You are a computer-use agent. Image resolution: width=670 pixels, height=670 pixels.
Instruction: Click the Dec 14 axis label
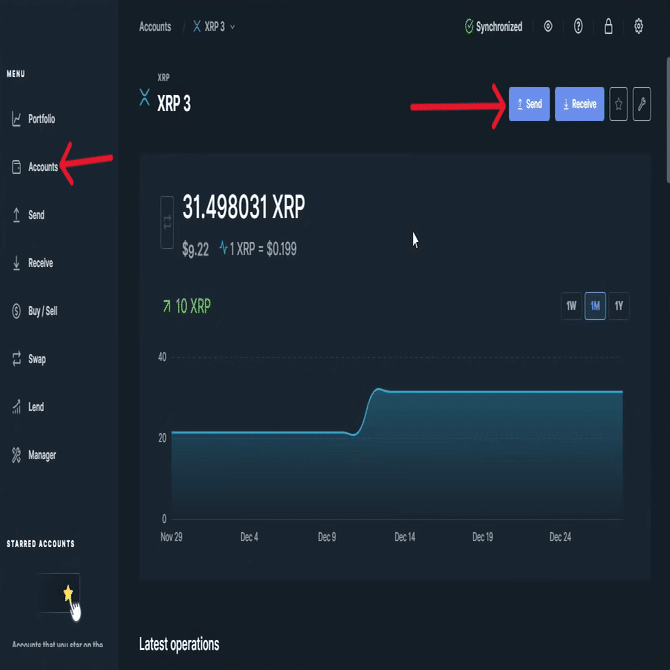[x=405, y=537]
